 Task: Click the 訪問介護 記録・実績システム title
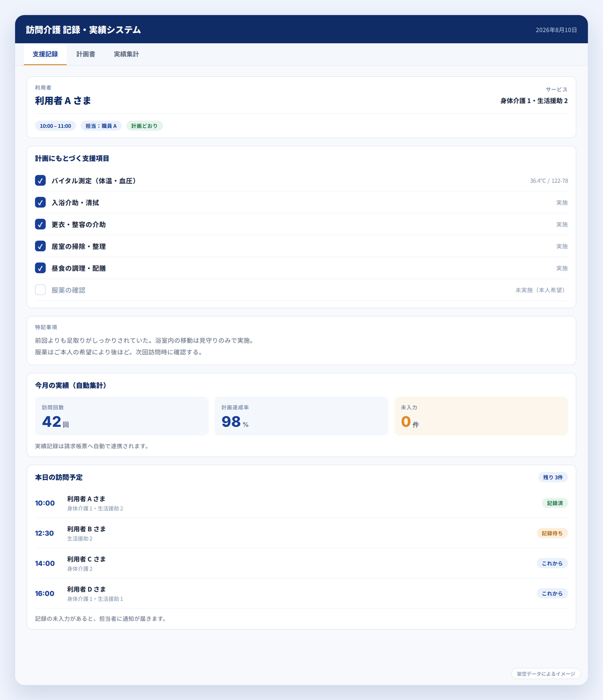click(x=84, y=30)
